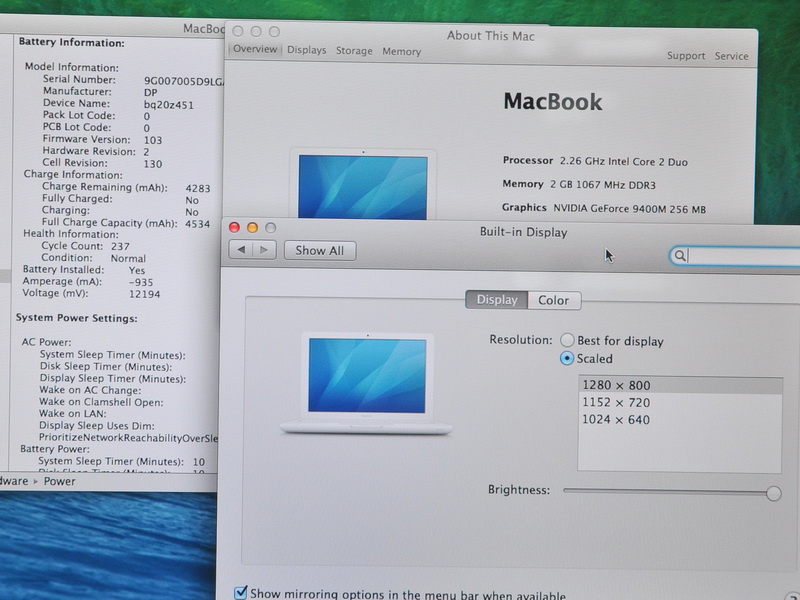Viewport: 800px width, 600px height.
Task: Click the Cycle Count value 237
Action: click(120, 246)
